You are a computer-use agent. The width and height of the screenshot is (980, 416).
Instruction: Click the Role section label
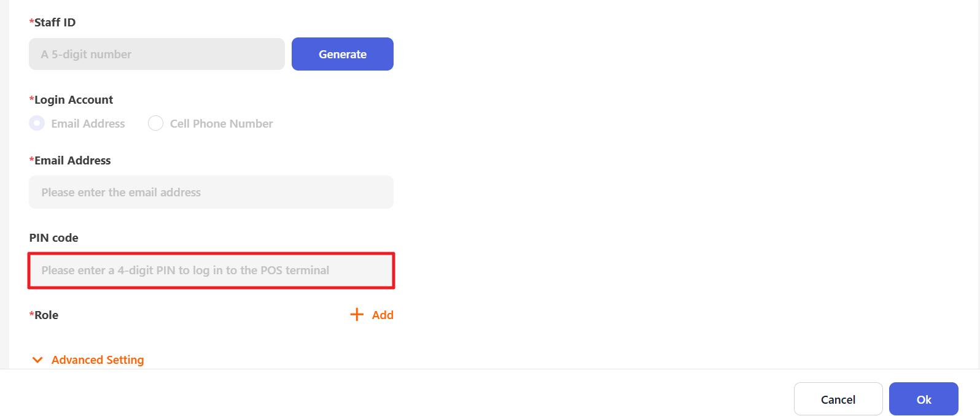pos(46,315)
